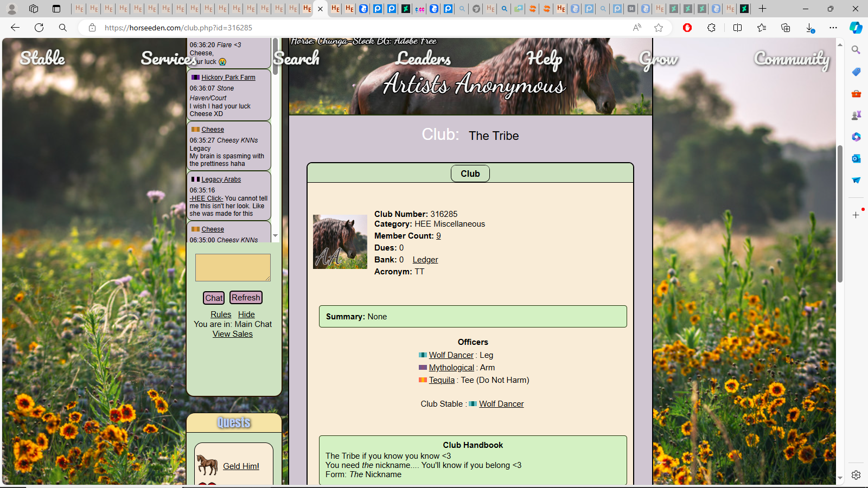Click the purple stable icon beside Mythological

[423, 368]
